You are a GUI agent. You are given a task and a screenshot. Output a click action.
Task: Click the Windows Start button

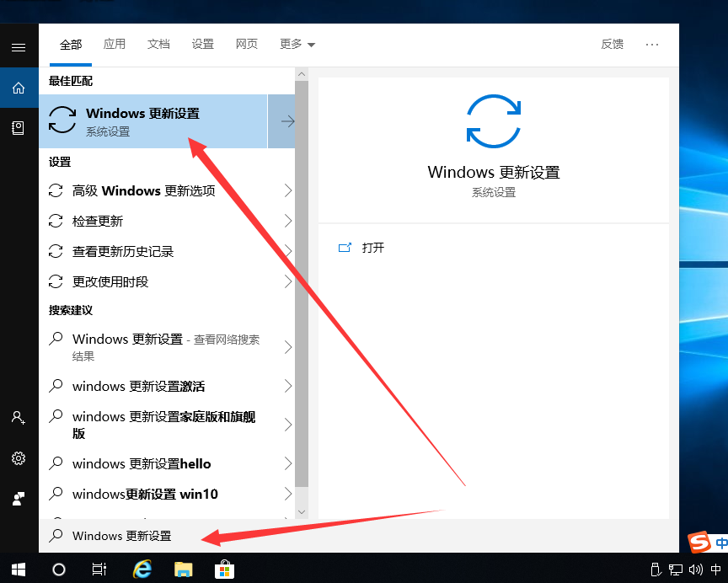point(19,570)
